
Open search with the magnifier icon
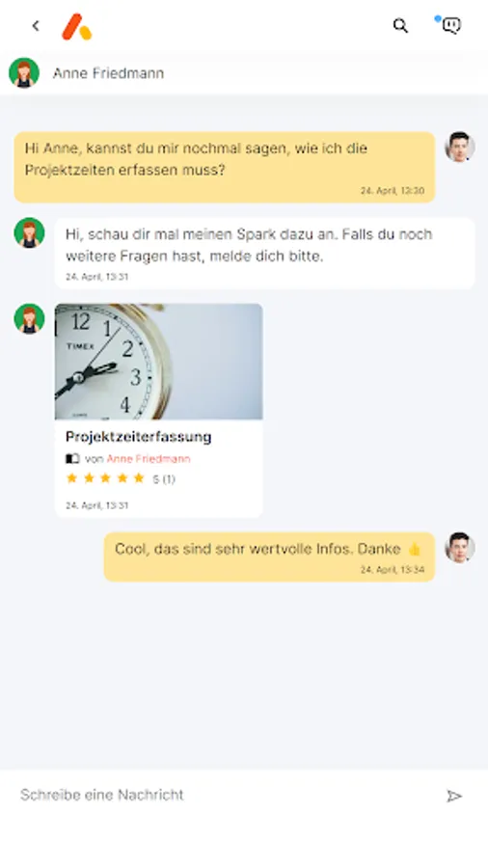coord(400,25)
